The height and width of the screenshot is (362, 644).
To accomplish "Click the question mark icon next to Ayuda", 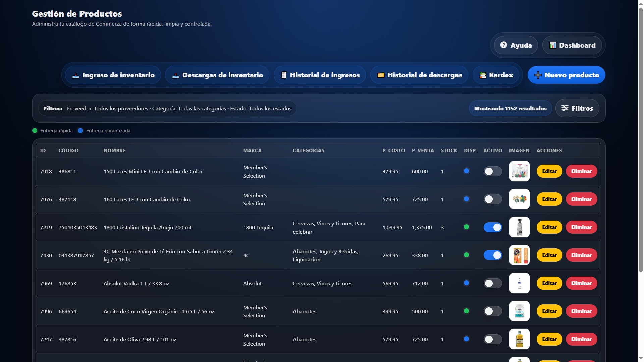I will (x=503, y=45).
